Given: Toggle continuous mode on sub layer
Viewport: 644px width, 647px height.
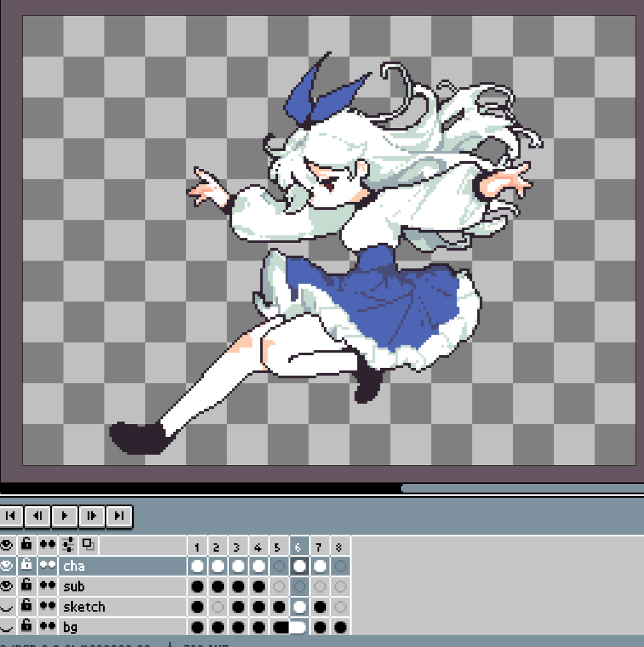Looking at the screenshot, I should coord(47,586).
